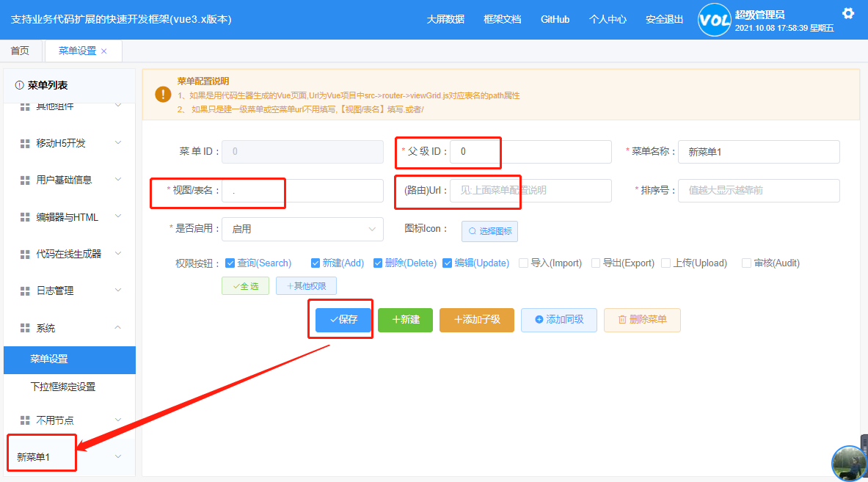Toggle 编辑(Update) permission checkbox
The height and width of the screenshot is (482, 868).
coord(448,263)
